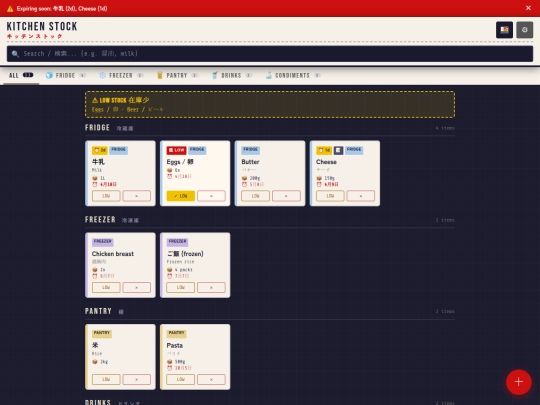Image resolution: width=540 pixels, height=405 pixels.
Task: Click the FREEZER tag on Chicken breast card
Action: [103, 242]
